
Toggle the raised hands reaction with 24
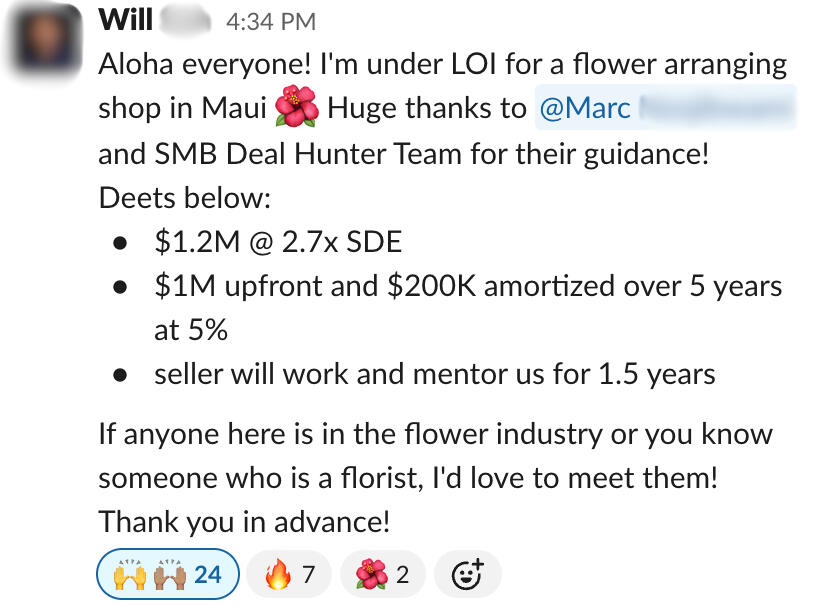(167, 574)
